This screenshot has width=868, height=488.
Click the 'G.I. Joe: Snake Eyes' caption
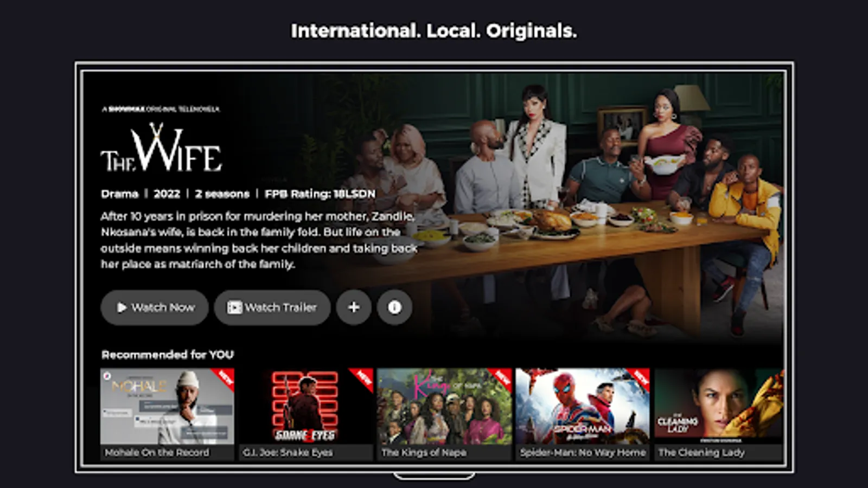click(x=288, y=452)
